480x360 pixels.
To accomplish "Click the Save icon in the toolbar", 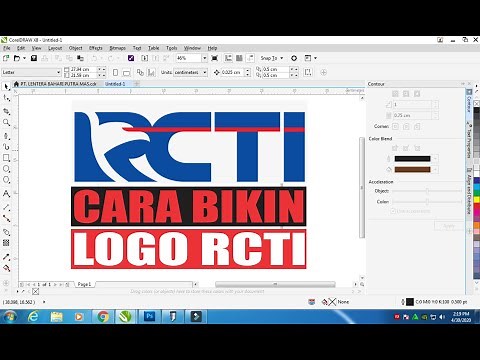I will (34, 58).
